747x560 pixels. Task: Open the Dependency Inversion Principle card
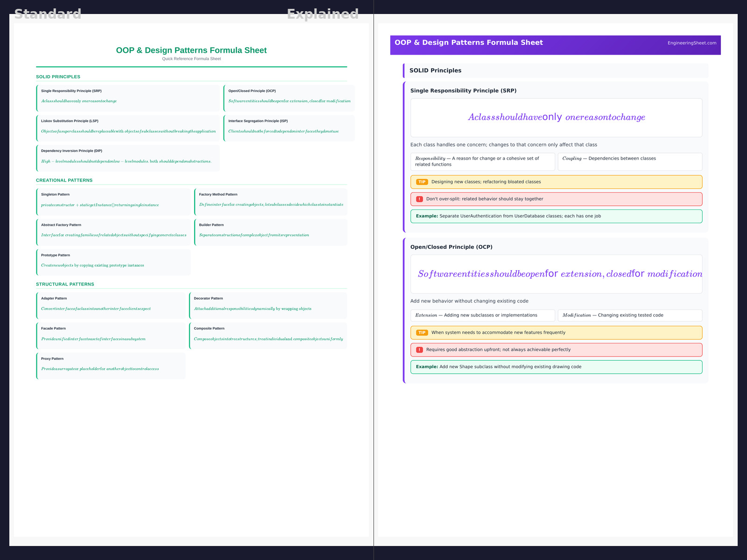click(x=128, y=157)
